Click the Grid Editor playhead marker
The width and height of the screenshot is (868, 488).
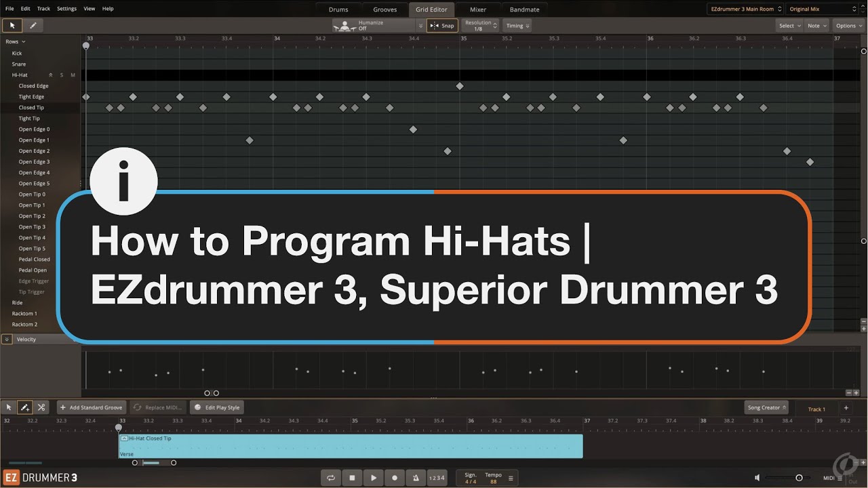click(x=85, y=46)
